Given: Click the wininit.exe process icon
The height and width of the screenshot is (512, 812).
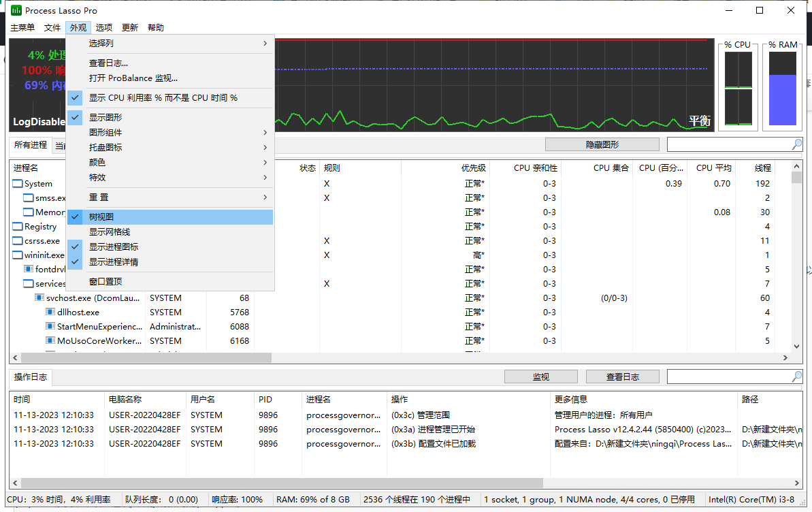Looking at the screenshot, I should (18, 255).
